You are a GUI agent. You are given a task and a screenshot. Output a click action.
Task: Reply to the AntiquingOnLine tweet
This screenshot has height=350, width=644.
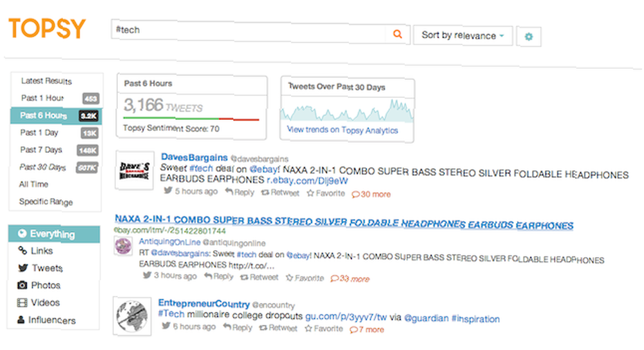tap(219, 277)
